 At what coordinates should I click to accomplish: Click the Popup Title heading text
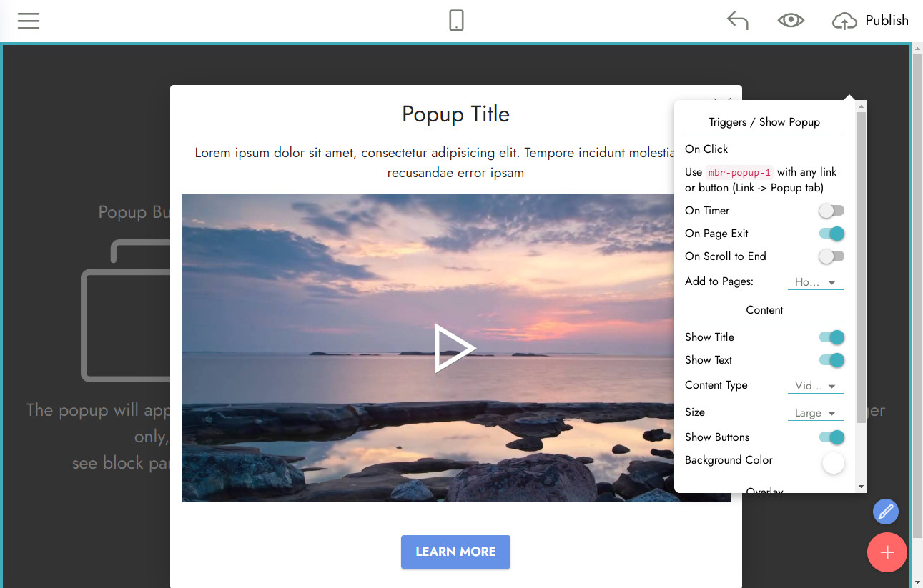click(455, 114)
